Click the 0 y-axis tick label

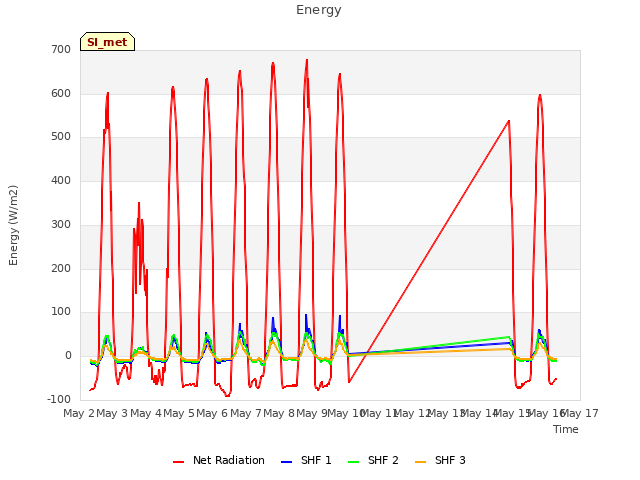pyautogui.click(x=68, y=356)
